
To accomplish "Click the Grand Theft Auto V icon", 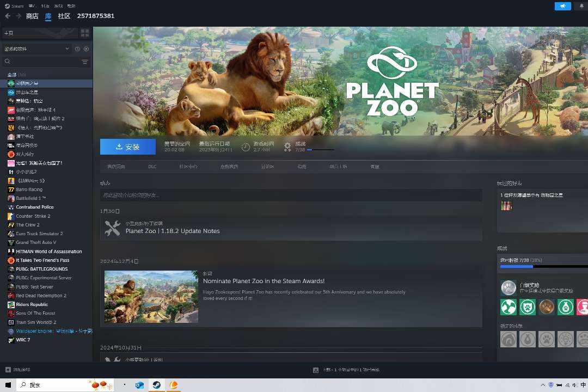I will [11, 243].
